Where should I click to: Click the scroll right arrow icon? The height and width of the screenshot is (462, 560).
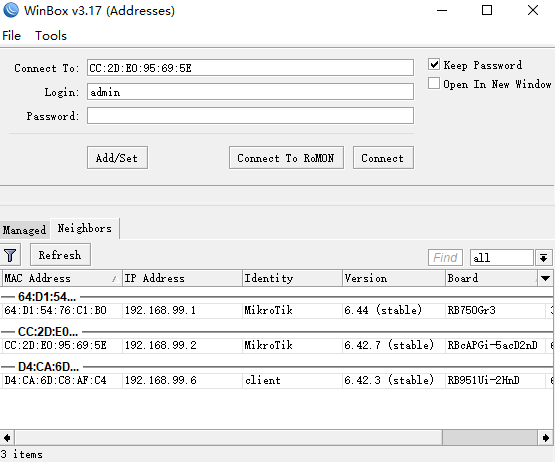545,437
